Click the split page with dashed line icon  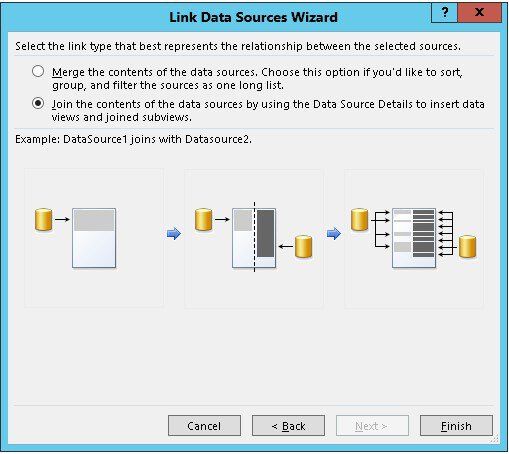[254, 238]
